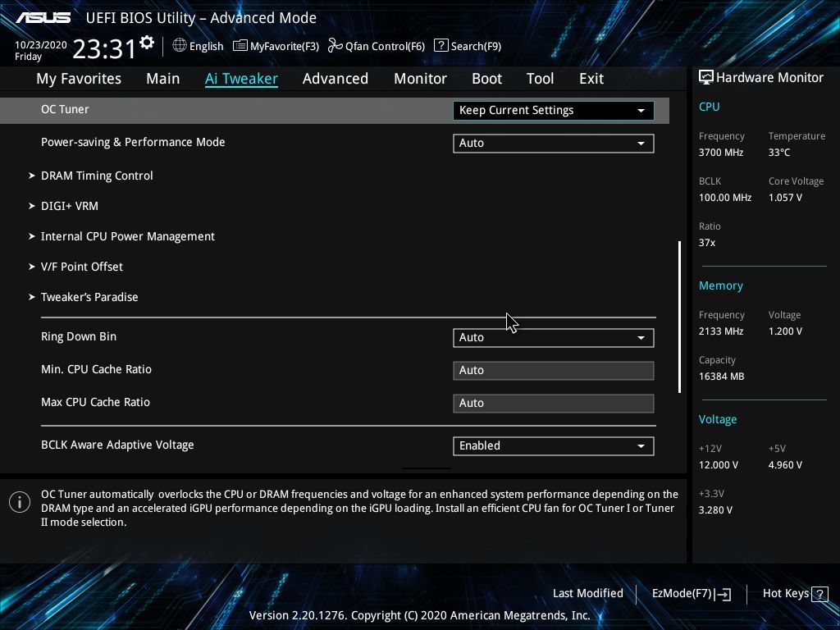This screenshot has height=630, width=840.
Task: Click the globe language icon
Action: [x=180, y=46]
